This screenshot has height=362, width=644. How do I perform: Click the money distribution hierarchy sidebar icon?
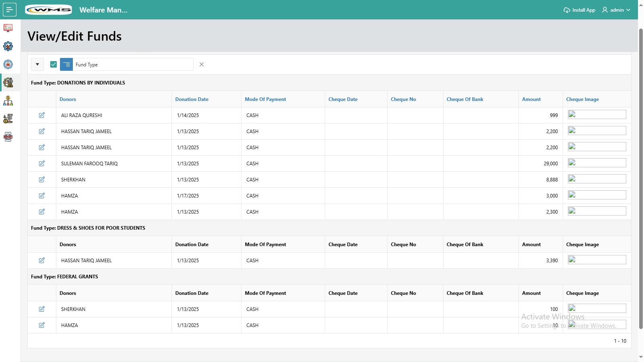point(8,101)
